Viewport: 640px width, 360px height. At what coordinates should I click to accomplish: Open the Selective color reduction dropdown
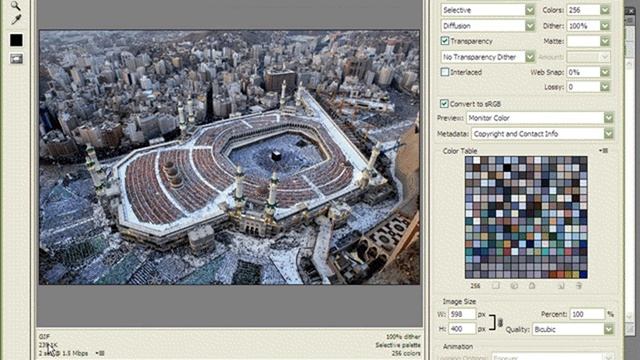pos(488,10)
